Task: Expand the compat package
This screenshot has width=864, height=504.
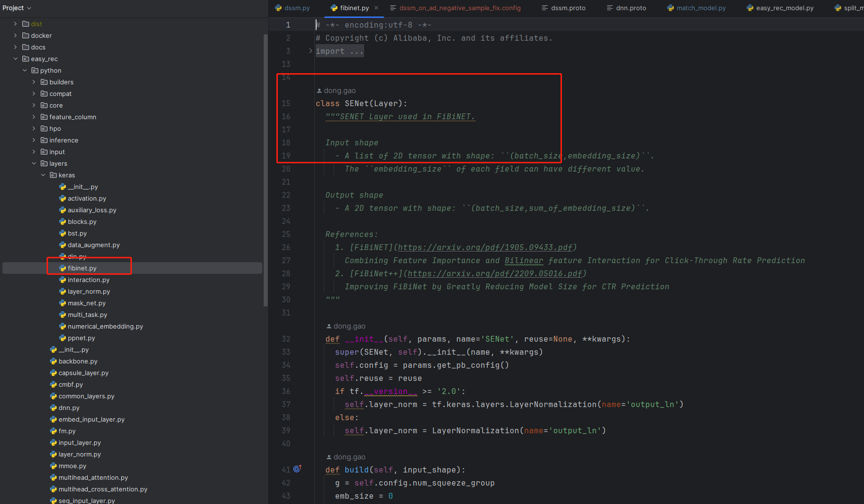Action: 34,94
